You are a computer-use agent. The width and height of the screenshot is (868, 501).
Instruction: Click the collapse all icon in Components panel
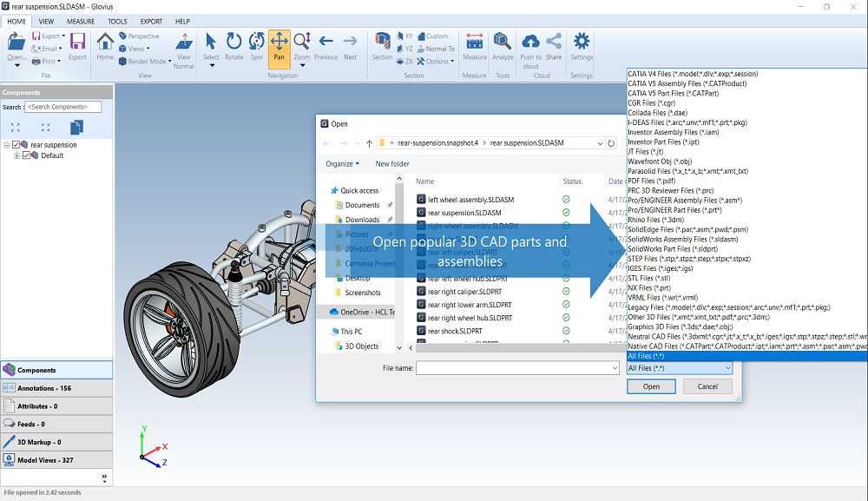[45, 128]
